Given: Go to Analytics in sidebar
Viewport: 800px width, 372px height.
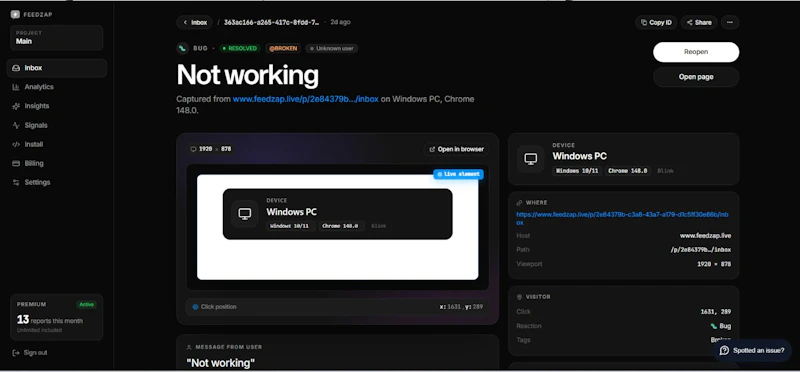Looking at the screenshot, I should pyautogui.click(x=39, y=87).
